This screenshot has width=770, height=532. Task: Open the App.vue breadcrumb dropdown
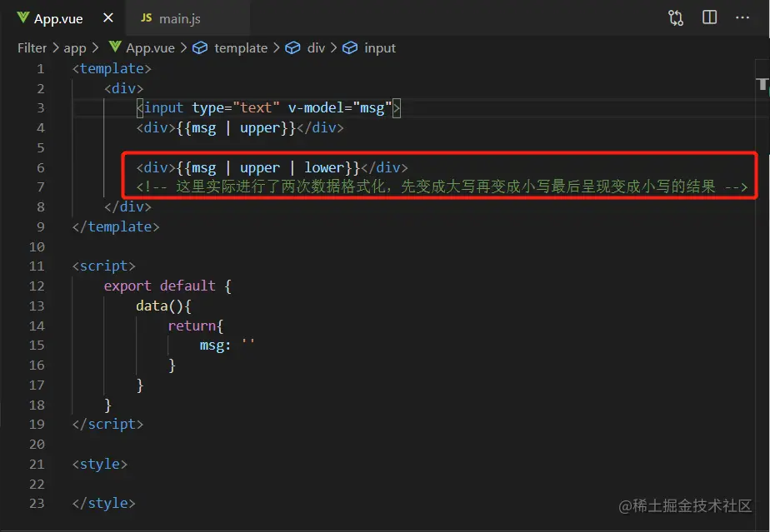(150, 48)
